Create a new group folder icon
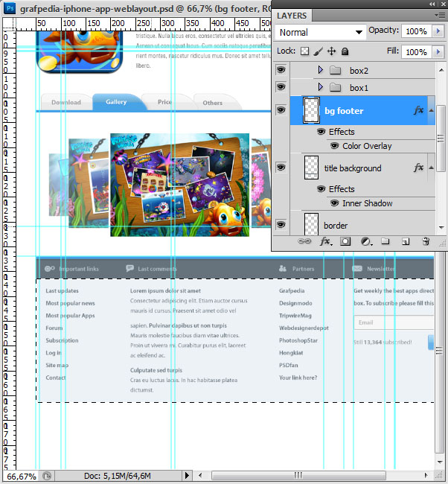The width and height of the screenshot is (448, 484). click(385, 241)
